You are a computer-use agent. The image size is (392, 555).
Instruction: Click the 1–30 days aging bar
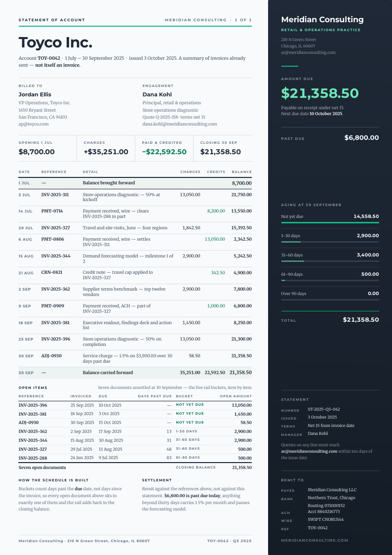click(330, 242)
